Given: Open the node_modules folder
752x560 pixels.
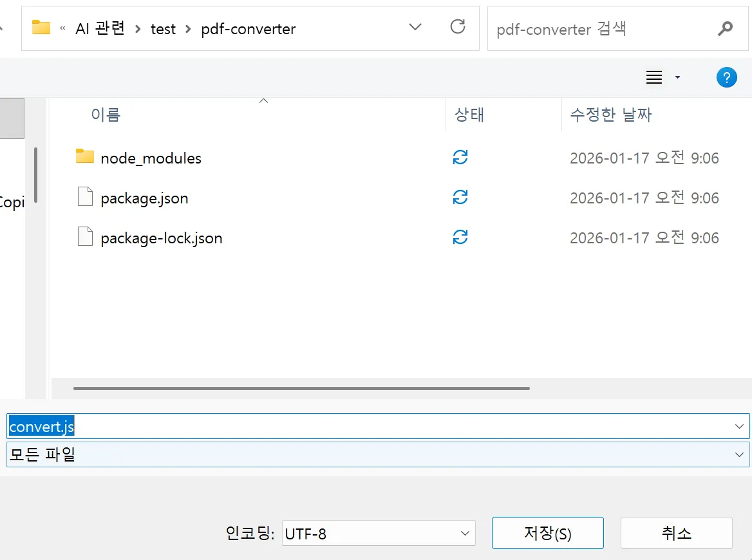Looking at the screenshot, I should pyautogui.click(x=151, y=158).
